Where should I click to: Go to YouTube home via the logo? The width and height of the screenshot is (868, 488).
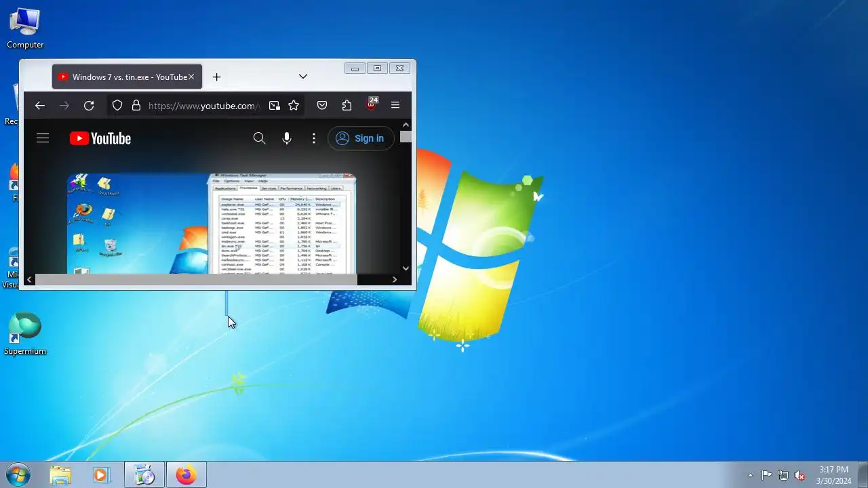(100, 138)
